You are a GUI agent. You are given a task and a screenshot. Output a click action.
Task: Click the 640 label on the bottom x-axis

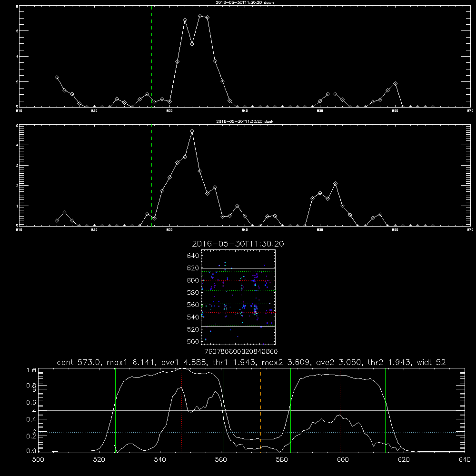[x=465, y=460]
